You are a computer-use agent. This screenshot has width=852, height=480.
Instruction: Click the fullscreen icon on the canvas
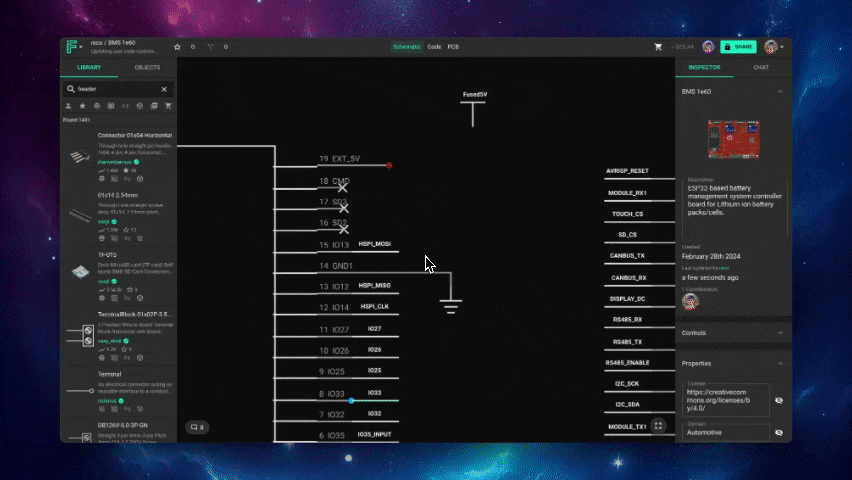pos(658,426)
